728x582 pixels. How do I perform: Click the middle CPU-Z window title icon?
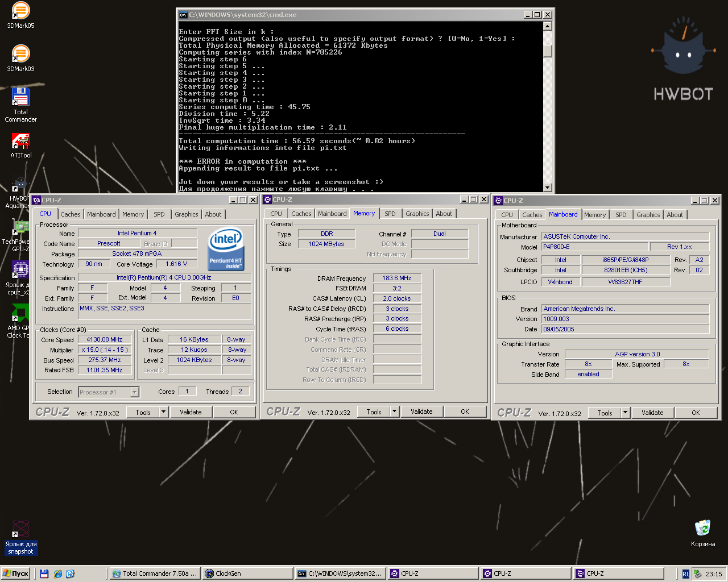click(267, 199)
